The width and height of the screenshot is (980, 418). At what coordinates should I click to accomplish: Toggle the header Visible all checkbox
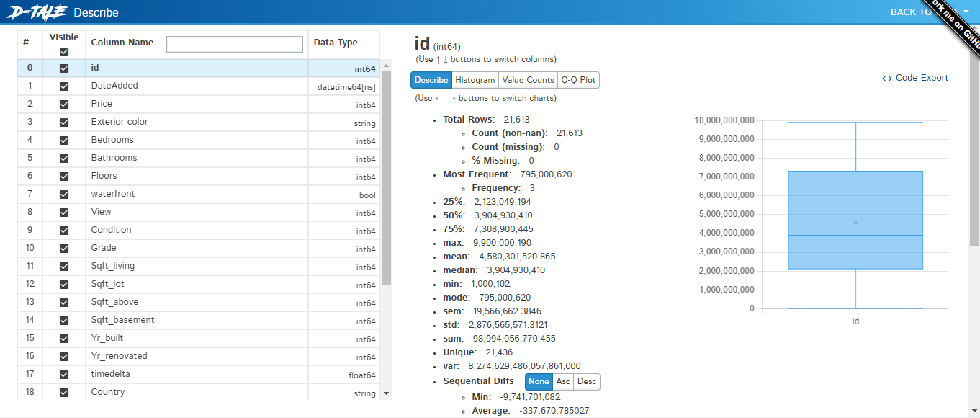[x=64, y=52]
